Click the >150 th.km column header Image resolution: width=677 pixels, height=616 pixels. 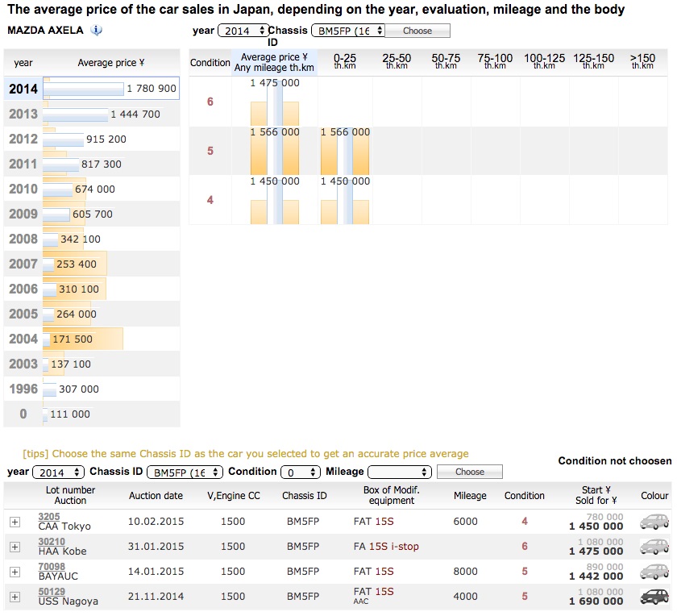click(x=642, y=61)
